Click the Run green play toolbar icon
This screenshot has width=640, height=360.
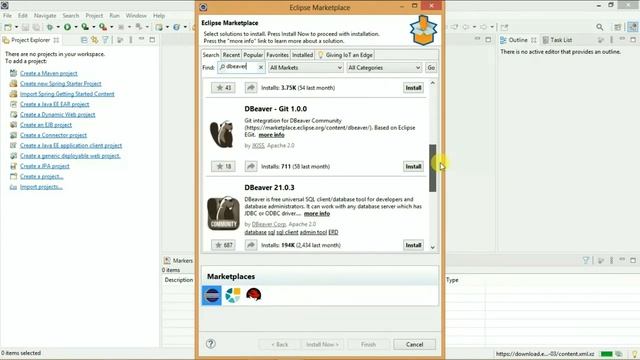pos(67,27)
